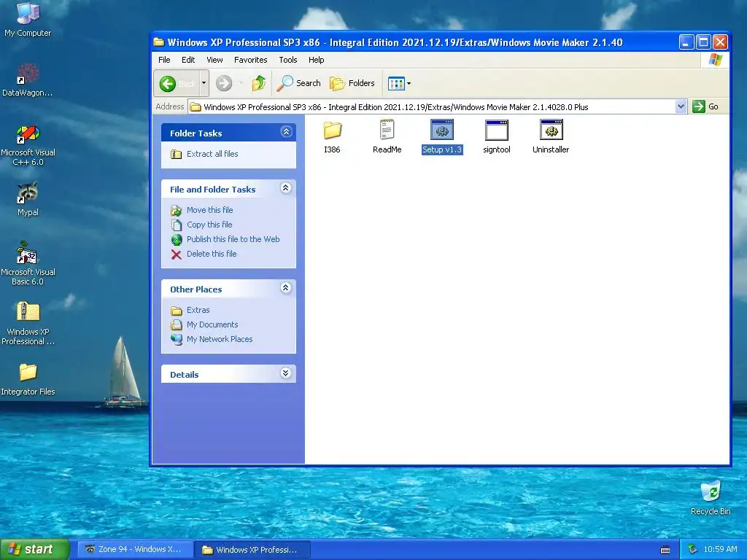747x560 pixels.
Task: Switch to Zone 94 taskbar window
Action: 135,550
